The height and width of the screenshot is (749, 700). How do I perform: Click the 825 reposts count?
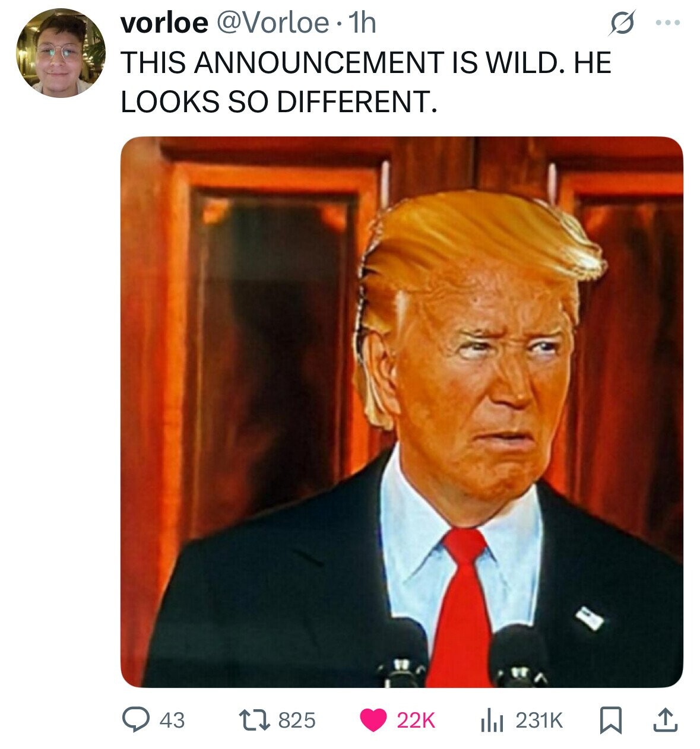296,721
